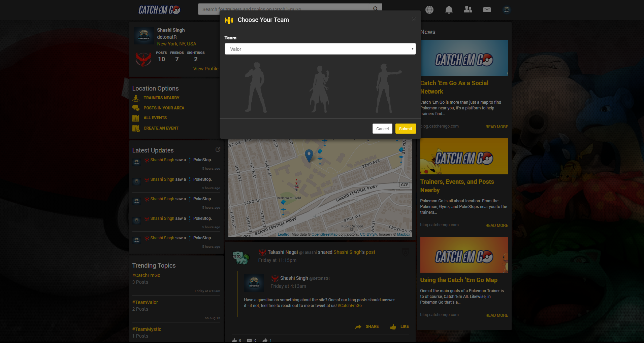This screenshot has width=644, height=343.
Task: Click the All Events calendar icon
Action: click(136, 118)
